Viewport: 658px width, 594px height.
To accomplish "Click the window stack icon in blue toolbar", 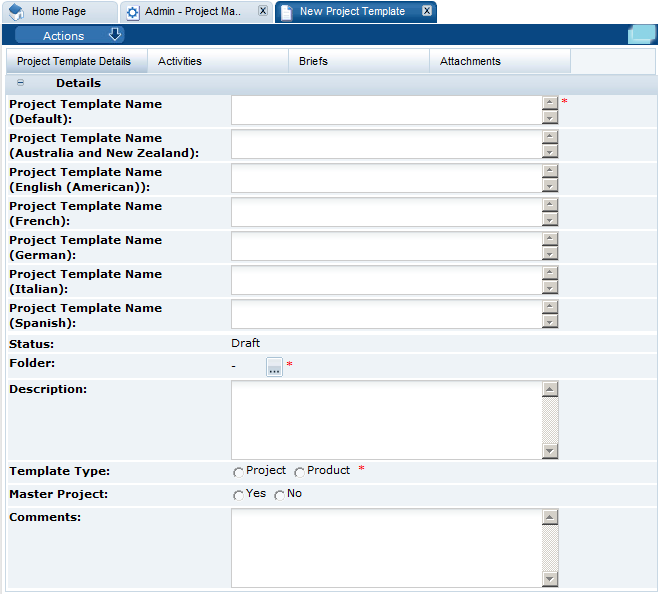I will coord(641,34).
